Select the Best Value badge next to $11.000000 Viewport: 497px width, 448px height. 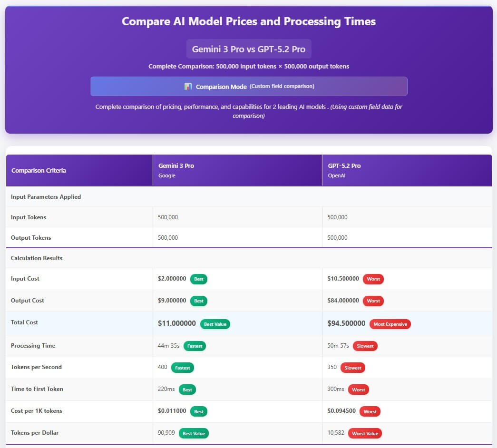point(214,324)
